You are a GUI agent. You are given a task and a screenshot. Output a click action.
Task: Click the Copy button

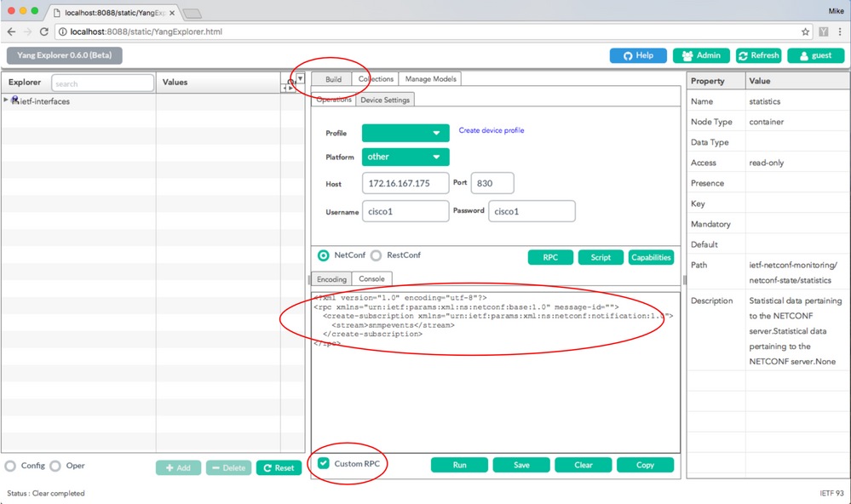pos(646,465)
